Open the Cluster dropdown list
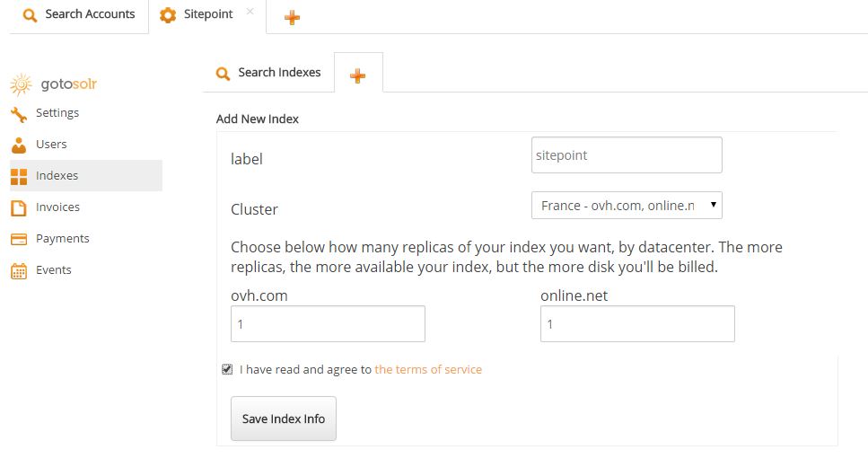868x467 pixels. 627,206
